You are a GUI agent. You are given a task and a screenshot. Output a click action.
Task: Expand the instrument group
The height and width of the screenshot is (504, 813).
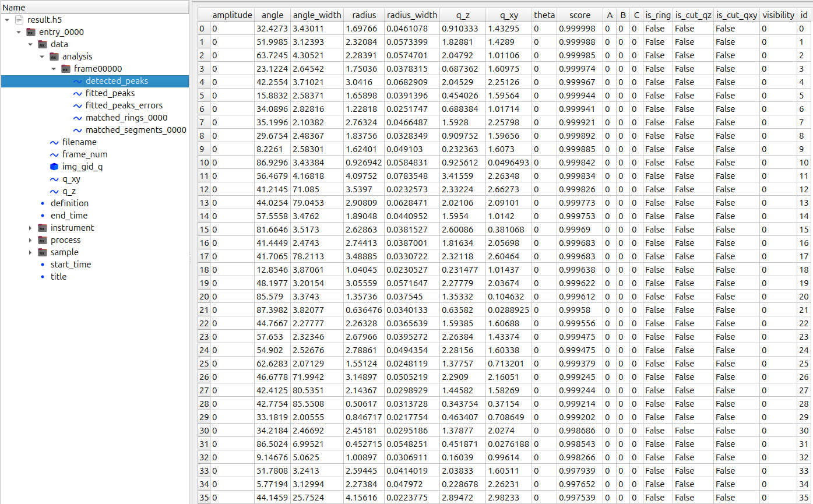click(30, 228)
